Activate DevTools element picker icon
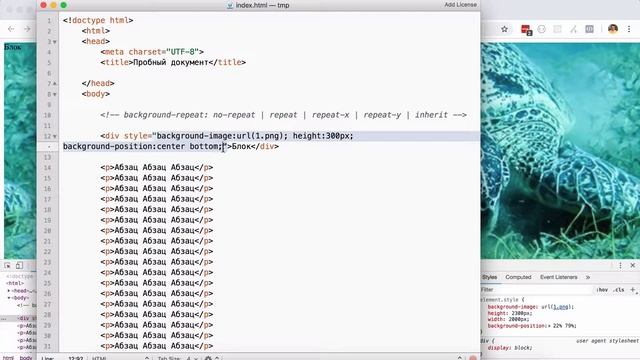This screenshot has height=360, width=640. 7,265
